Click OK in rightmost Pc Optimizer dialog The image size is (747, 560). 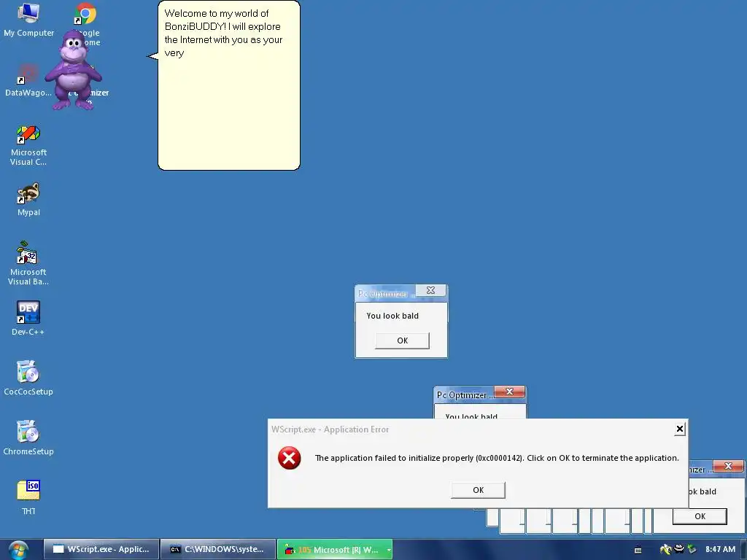click(700, 516)
